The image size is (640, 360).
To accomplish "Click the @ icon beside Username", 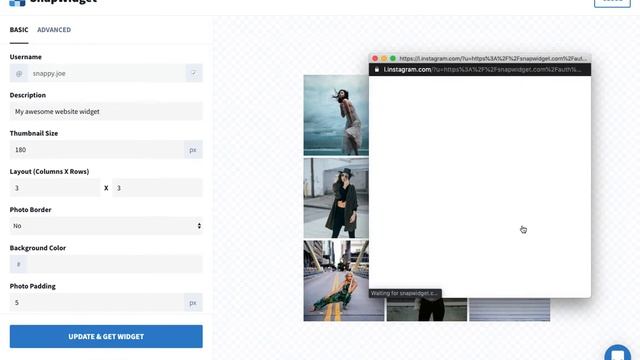I will point(19,73).
